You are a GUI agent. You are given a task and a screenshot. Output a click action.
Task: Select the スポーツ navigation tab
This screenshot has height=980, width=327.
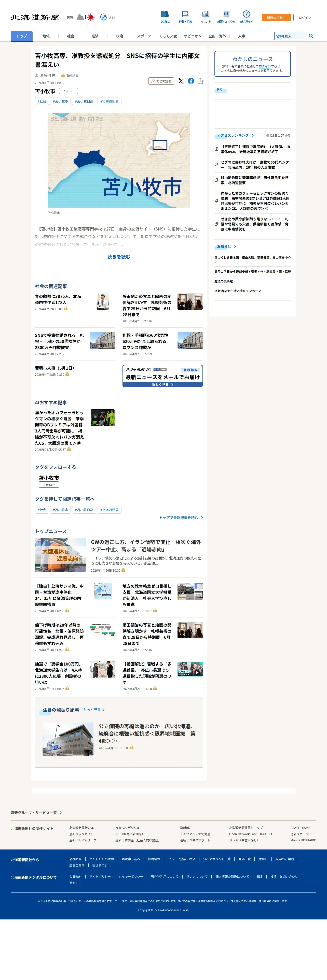pos(144,36)
